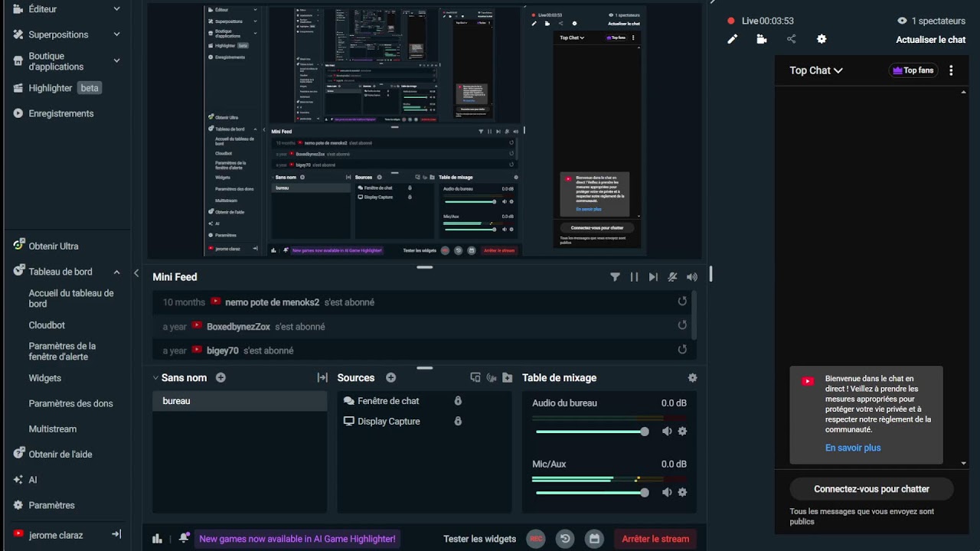This screenshot has width=980, height=551.
Task: Expand the Boutique d'applications section
Action: pos(116,60)
